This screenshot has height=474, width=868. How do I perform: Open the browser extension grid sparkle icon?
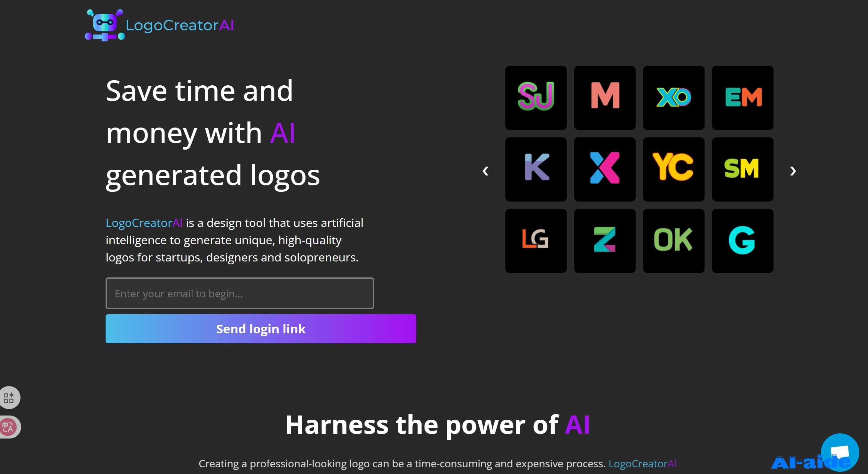[9, 398]
